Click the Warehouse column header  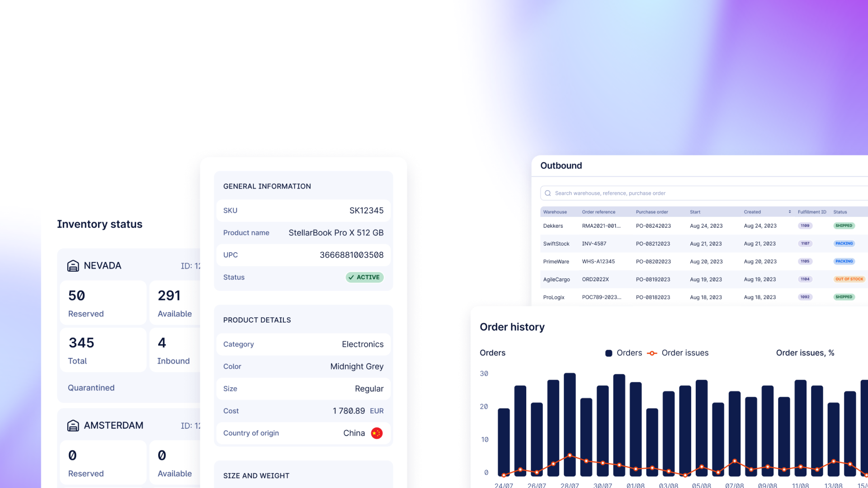pyautogui.click(x=555, y=212)
